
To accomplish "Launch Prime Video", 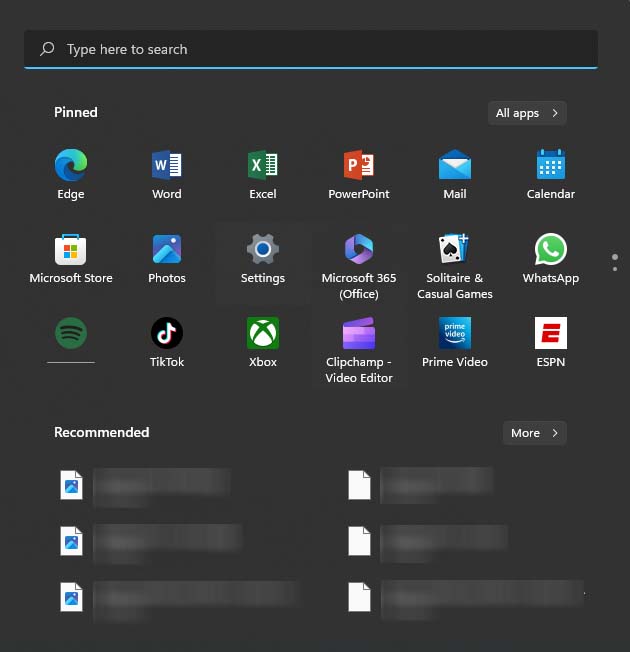I will click(455, 333).
